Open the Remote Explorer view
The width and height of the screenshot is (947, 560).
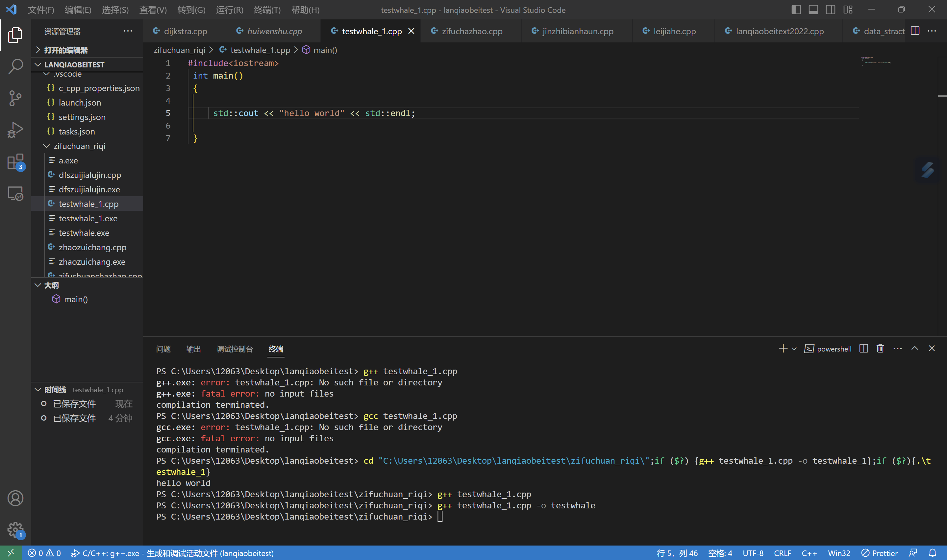pyautogui.click(x=15, y=194)
